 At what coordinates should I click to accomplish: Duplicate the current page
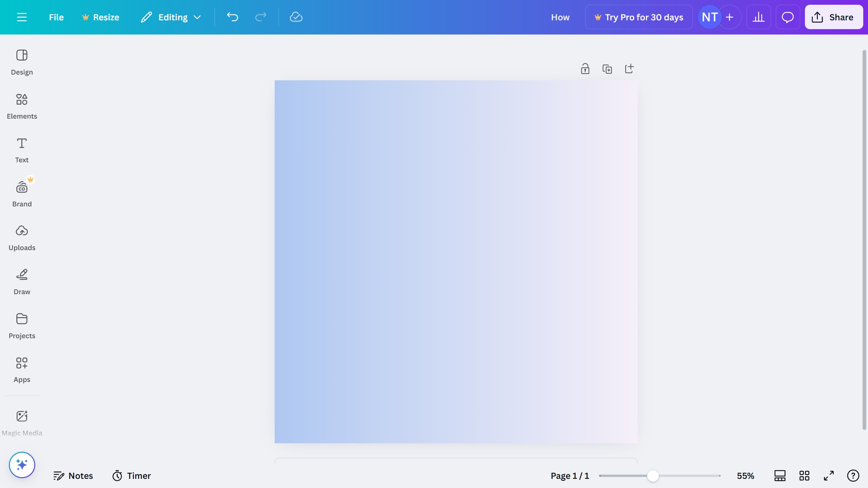coord(607,68)
